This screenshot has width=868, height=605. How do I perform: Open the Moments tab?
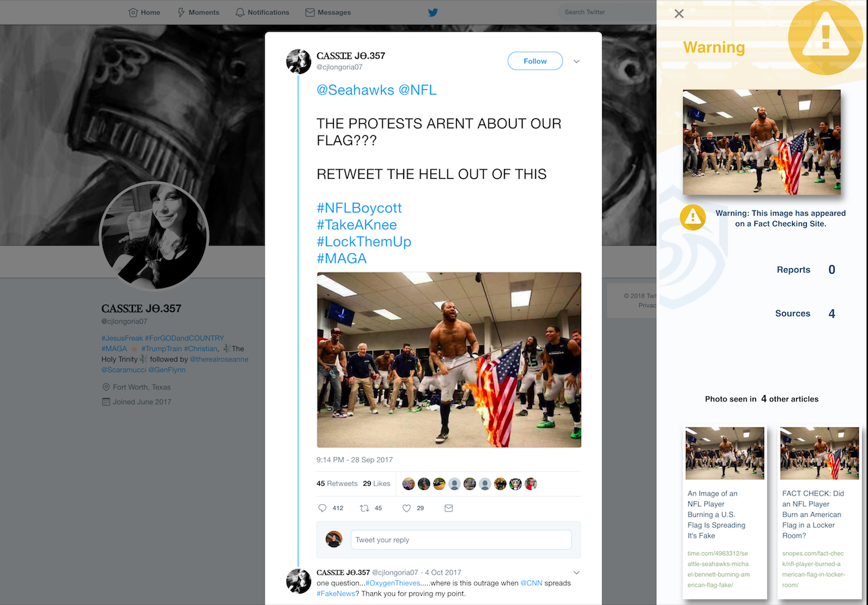pyautogui.click(x=198, y=12)
